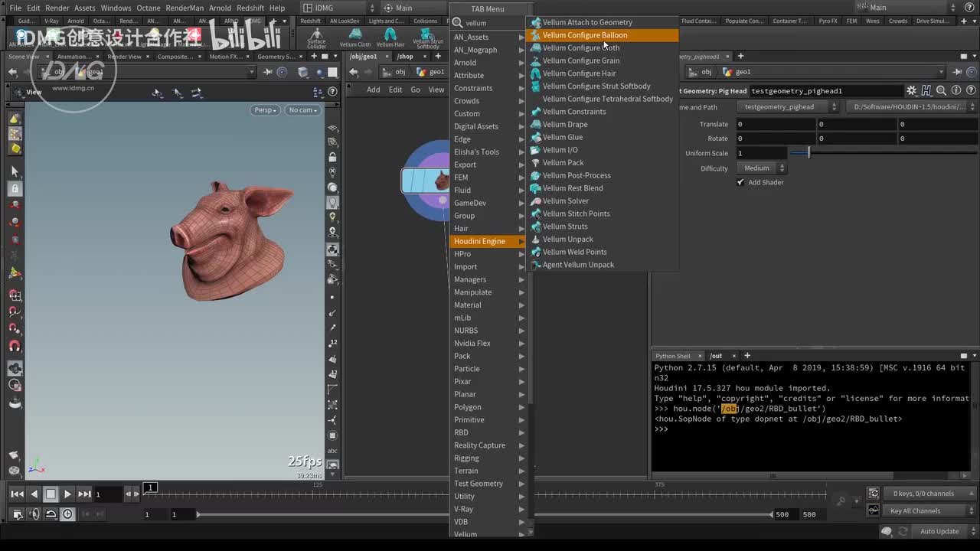Open the Persp viewport dropdown

[x=265, y=110]
